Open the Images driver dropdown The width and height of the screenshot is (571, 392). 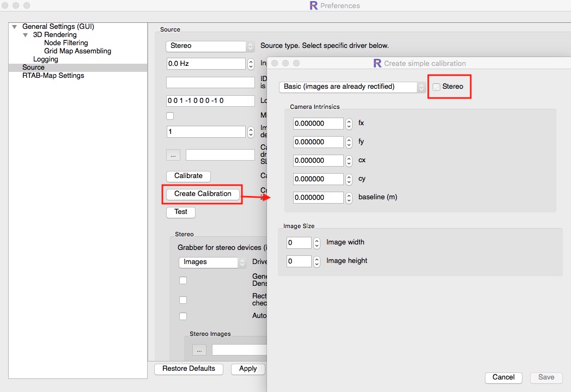[x=212, y=262]
